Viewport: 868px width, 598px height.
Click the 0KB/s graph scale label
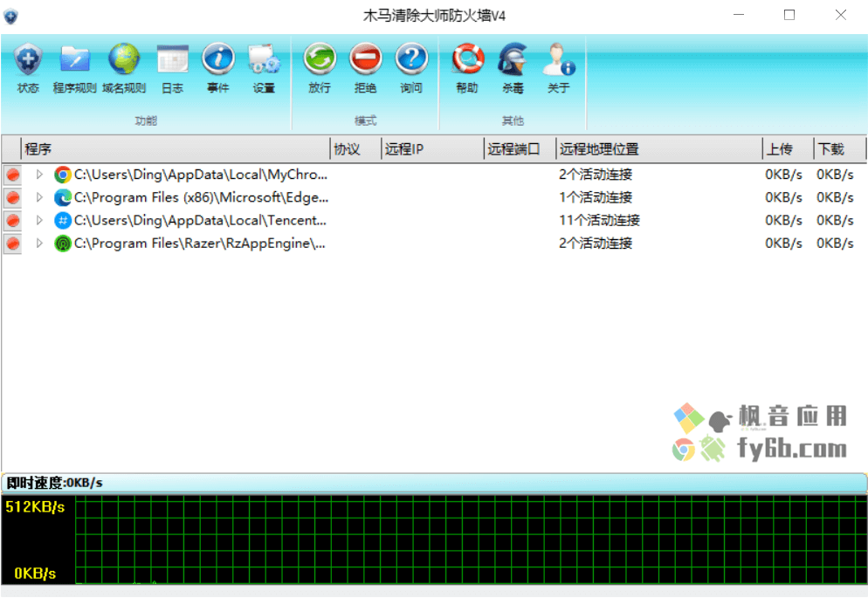pyautogui.click(x=35, y=573)
